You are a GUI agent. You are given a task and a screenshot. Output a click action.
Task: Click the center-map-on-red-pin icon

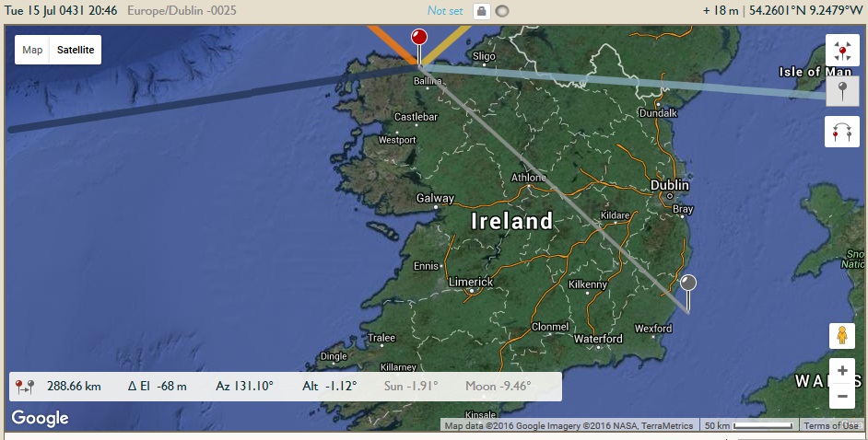click(x=841, y=52)
